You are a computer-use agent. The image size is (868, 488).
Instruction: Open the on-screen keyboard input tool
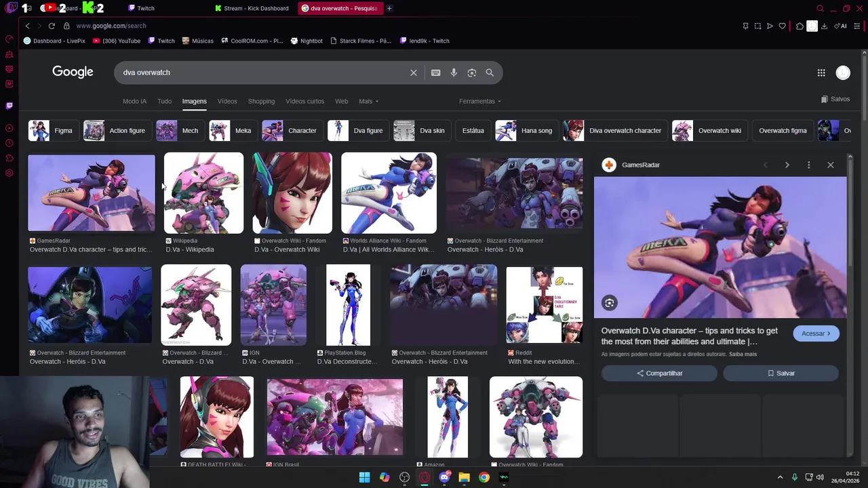[x=435, y=73]
